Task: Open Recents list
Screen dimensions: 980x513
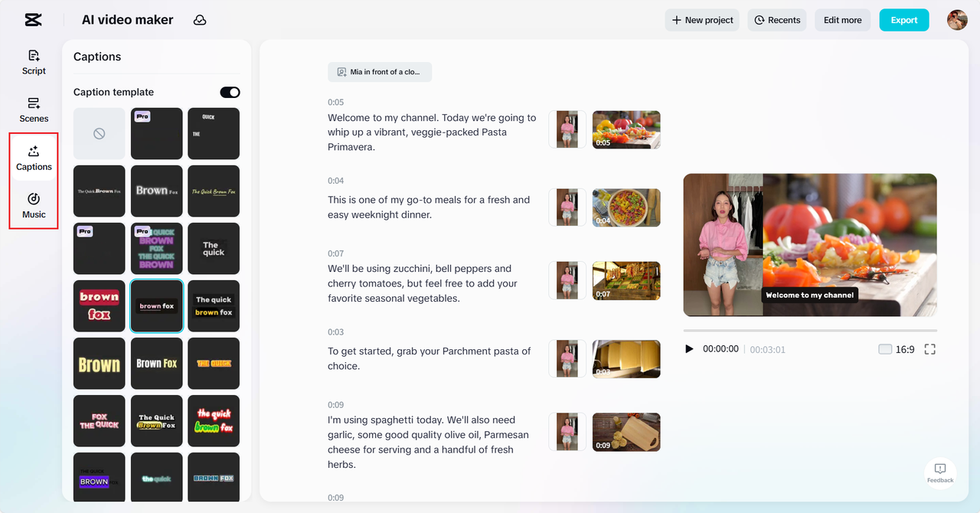Action: [x=777, y=20]
